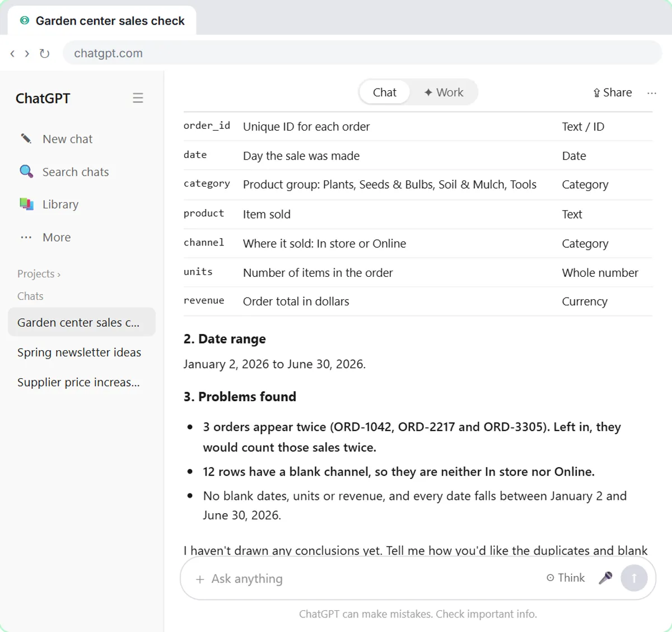Click 'Day the sale was made' description
This screenshot has width=672, height=632.
tap(301, 156)
